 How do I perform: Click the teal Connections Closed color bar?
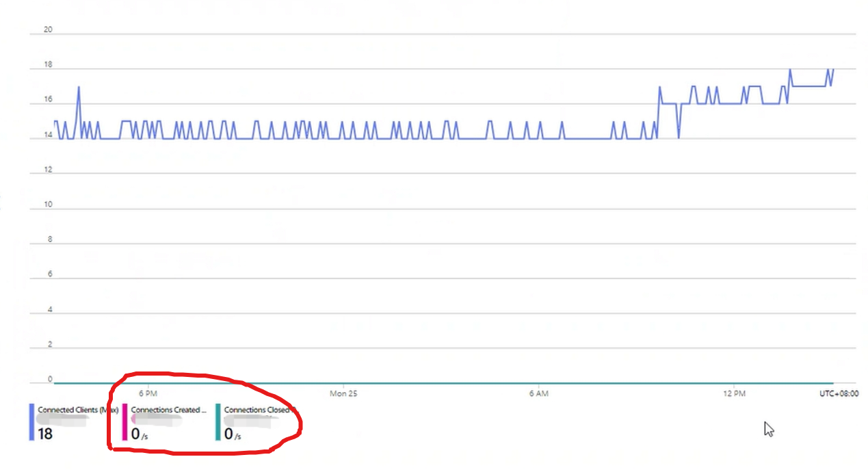tap(218, 422)
